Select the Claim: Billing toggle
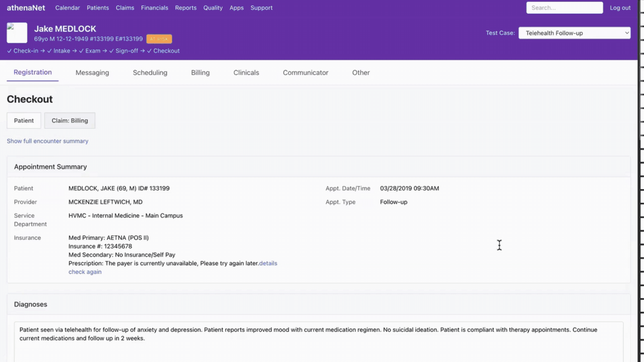644x362 pixels. pyautogui.click(x=69, y=120)
